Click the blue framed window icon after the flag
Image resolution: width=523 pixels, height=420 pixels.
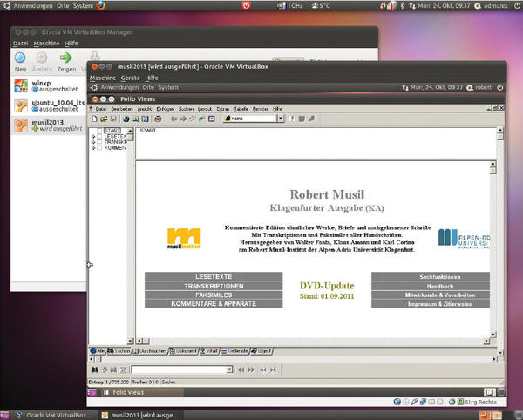click(x=212, y=119)
